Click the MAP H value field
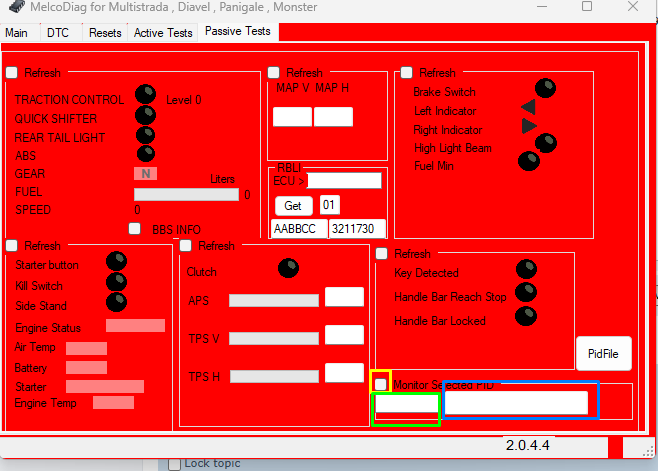 (333, 117)
